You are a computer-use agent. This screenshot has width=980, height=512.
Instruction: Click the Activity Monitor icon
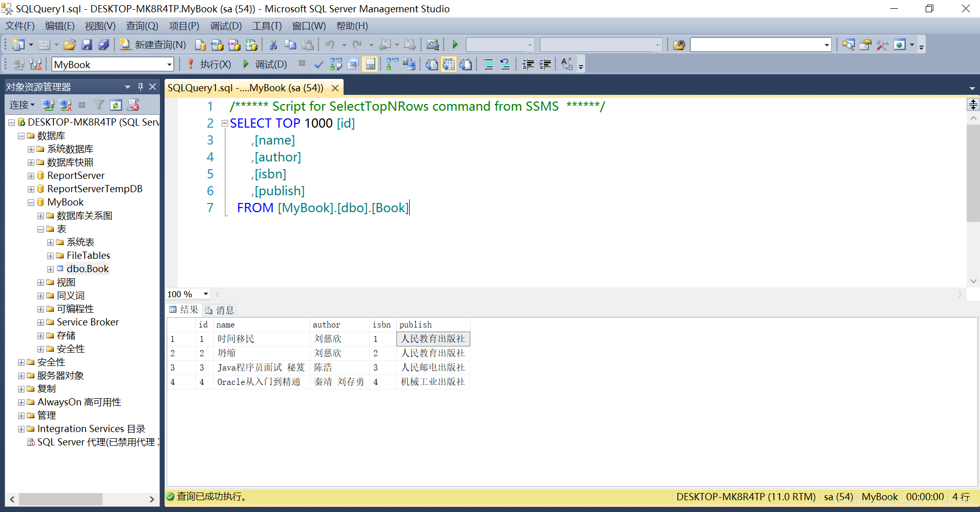[x=432, y=45]
